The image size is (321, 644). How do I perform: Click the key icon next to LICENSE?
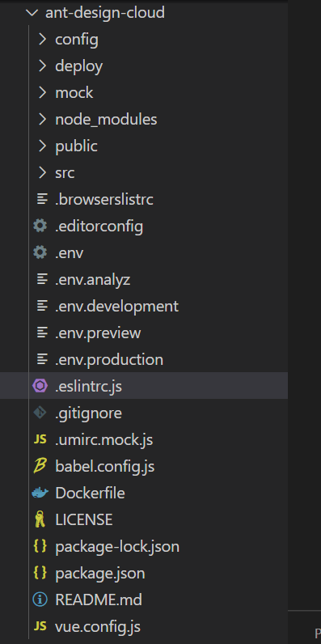[x=40, y=520]
